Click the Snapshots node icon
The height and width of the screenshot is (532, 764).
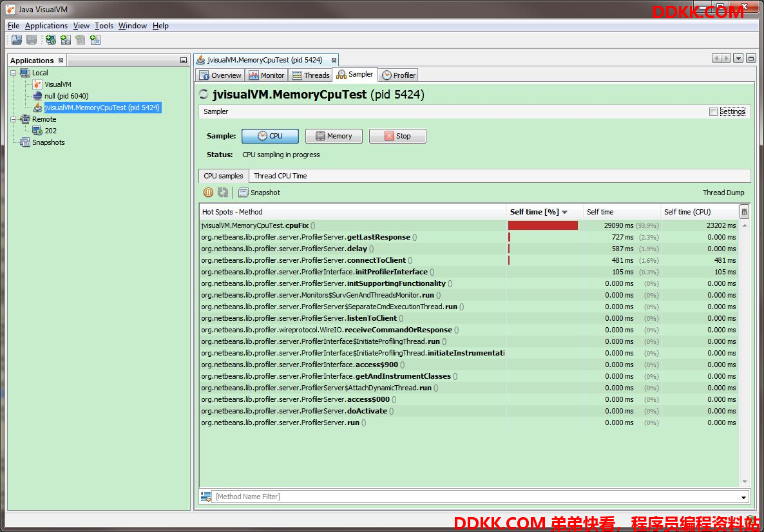coord(25,142)
